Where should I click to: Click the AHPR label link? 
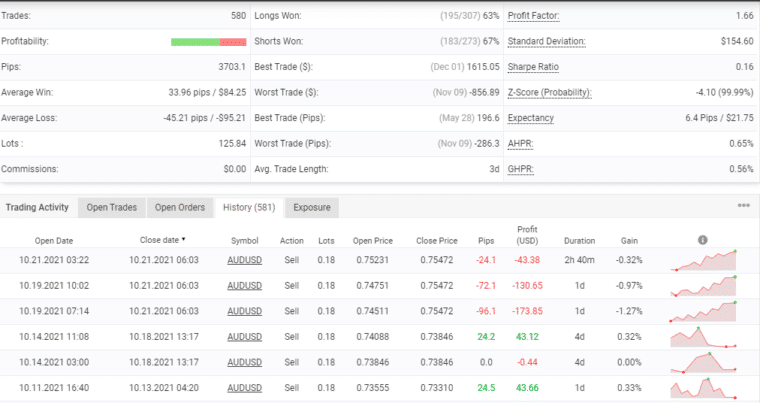[521, 144]
